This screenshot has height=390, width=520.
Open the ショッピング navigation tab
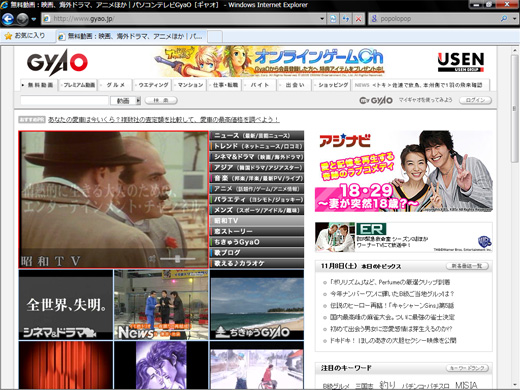click(x=332, y=85)
